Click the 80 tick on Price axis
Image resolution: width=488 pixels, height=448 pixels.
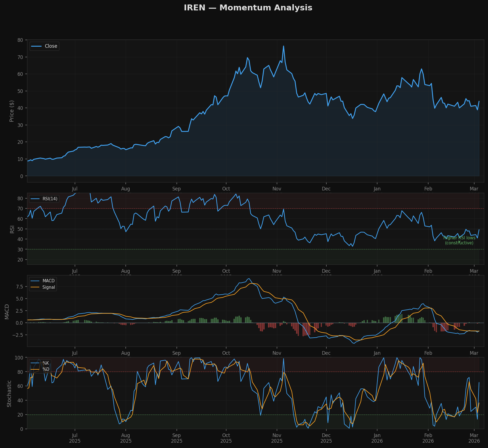coord(20,40)
